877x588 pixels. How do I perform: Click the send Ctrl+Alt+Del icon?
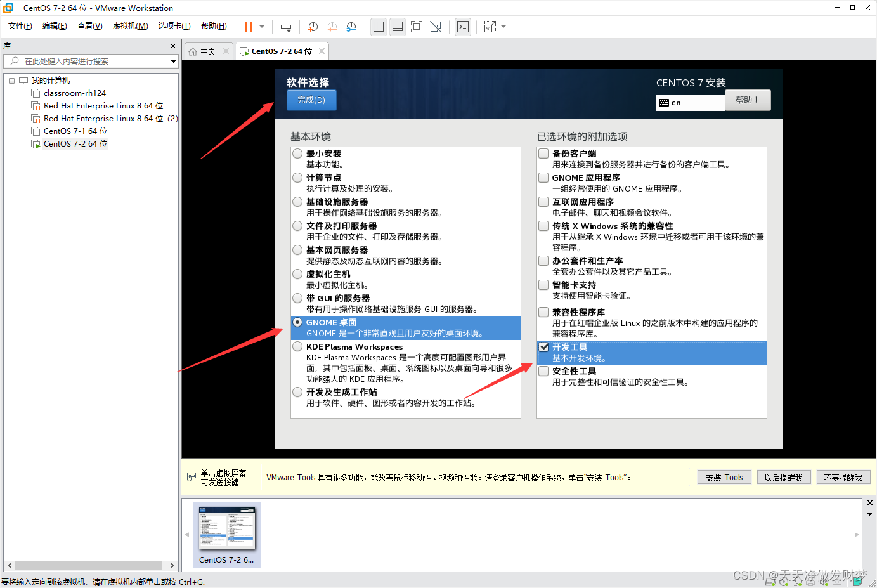coord(286,27)
